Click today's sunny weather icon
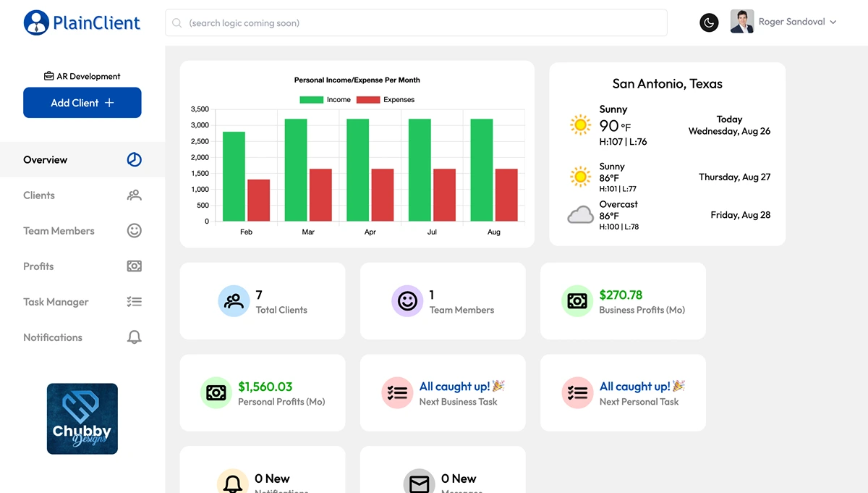This screenshot has width=868, height=493. click(x=580, y=125)
